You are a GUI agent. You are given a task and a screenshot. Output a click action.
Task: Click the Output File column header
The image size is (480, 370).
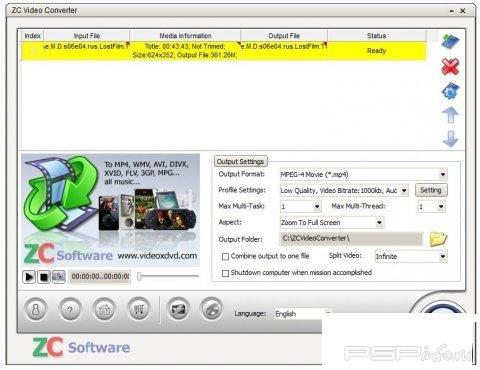284,36
